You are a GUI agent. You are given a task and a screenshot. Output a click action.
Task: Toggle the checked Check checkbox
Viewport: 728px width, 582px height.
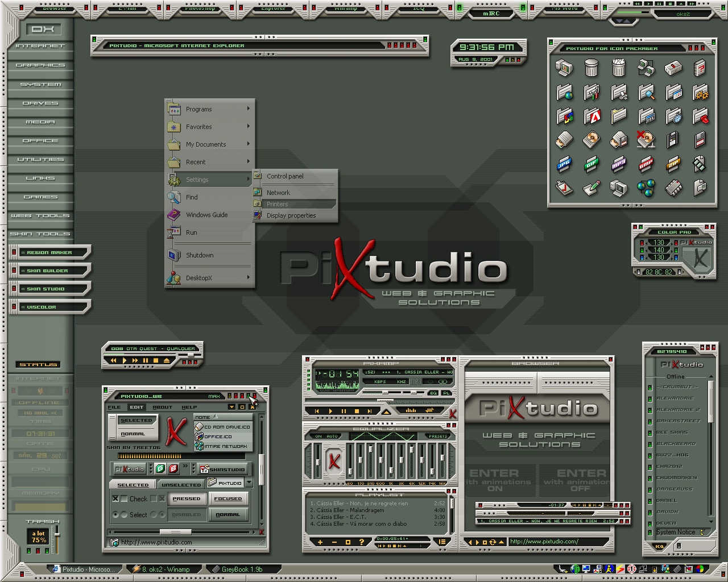115,498
